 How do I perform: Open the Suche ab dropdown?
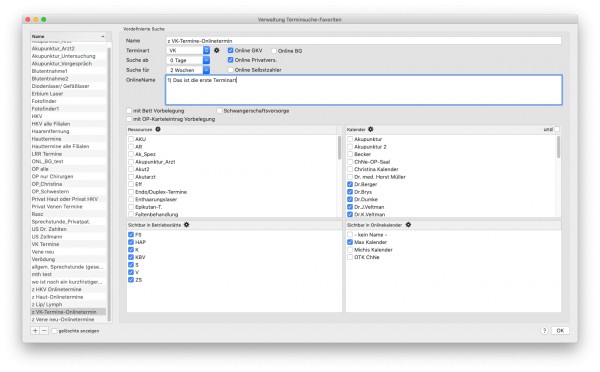[188, 60]
